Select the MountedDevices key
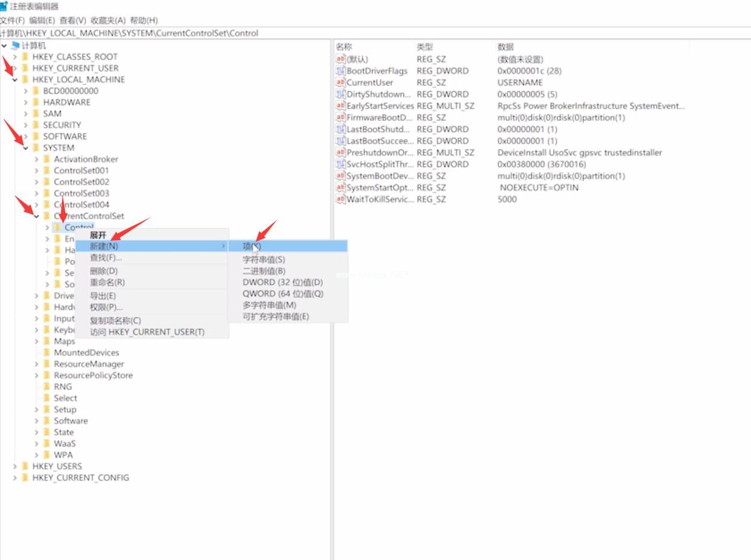This screenshot has height=560, width=751. click(86, 353)
